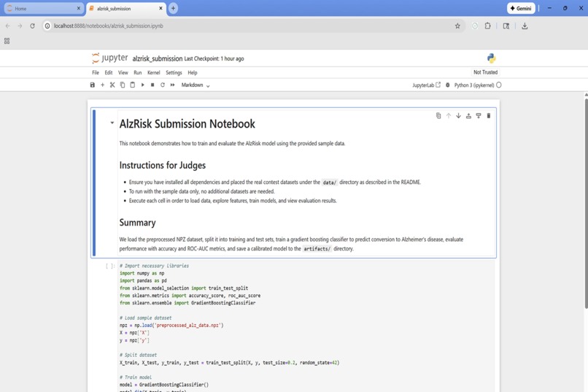View site information icon in address bar
588x392 pixels.
pyautogui.click(x=47, y=26)
